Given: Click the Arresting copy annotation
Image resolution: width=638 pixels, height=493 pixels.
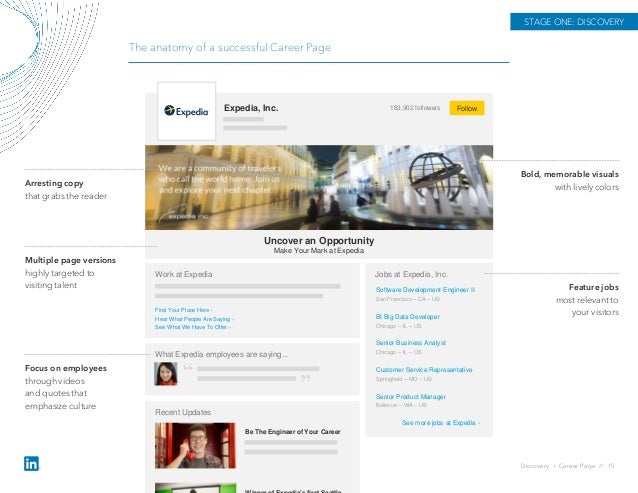Looking at the screenshot, I should pos(66,190).
